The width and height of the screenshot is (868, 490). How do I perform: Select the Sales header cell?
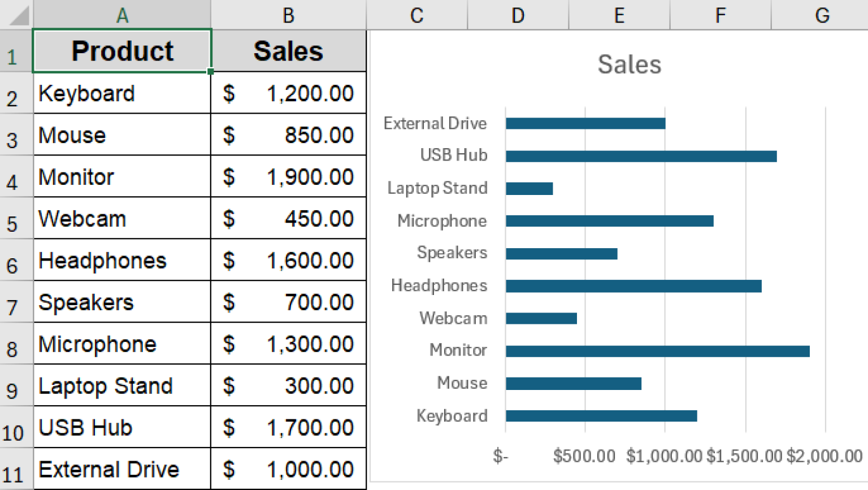(x=288, y=51)
